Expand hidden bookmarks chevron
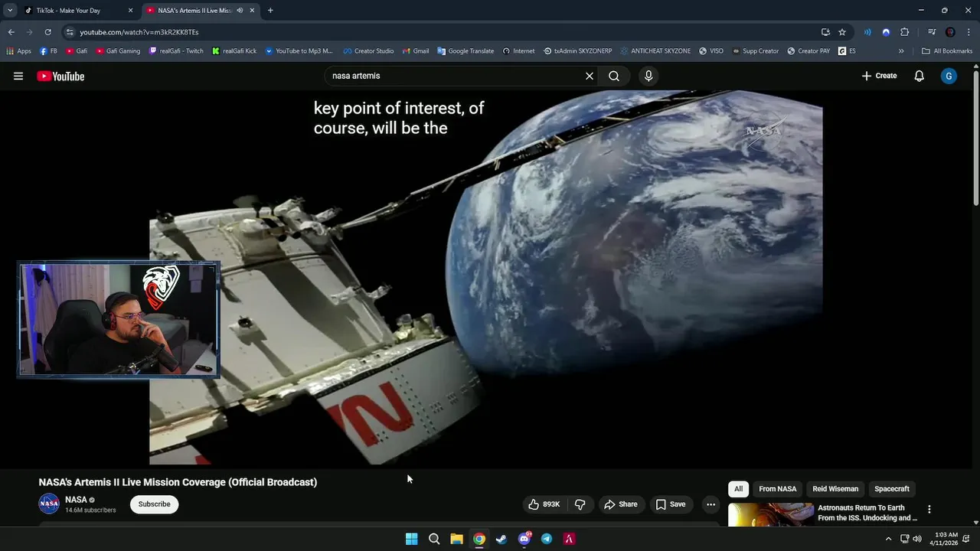 pyautogui.click(x=901, y=51)
